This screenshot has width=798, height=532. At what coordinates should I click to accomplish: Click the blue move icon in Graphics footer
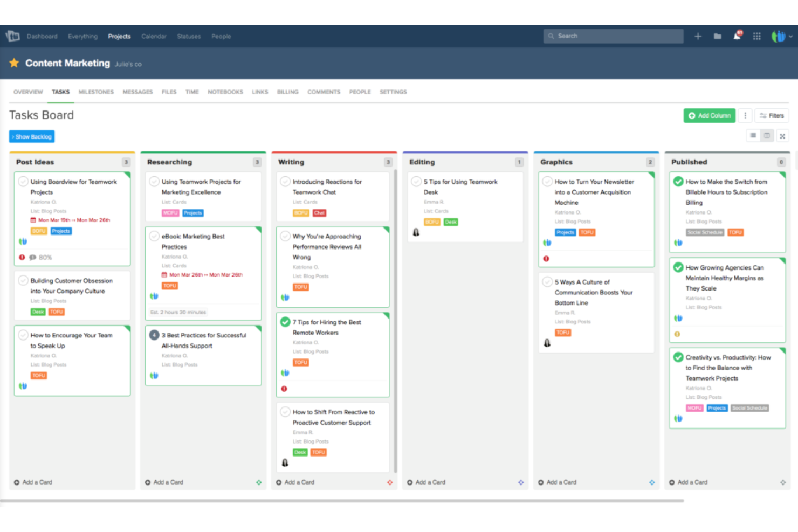tap(652, 482)
